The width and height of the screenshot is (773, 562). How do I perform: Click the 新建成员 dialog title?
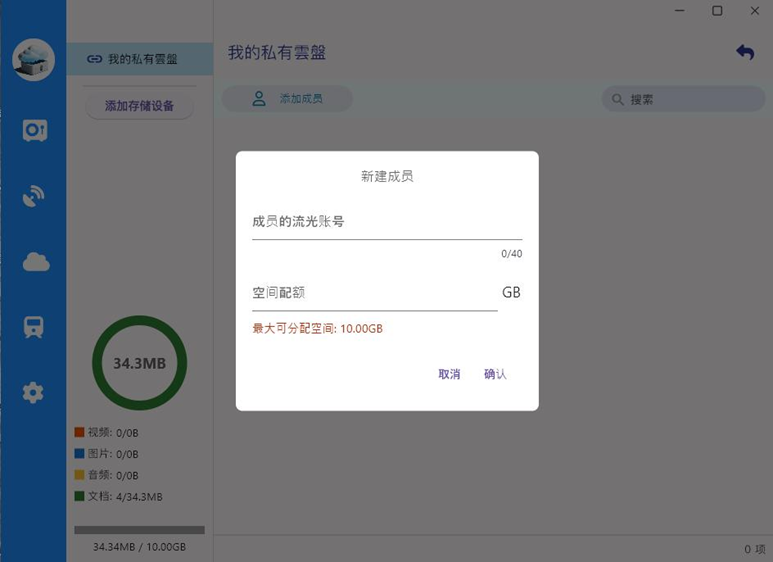click(387, 176)
